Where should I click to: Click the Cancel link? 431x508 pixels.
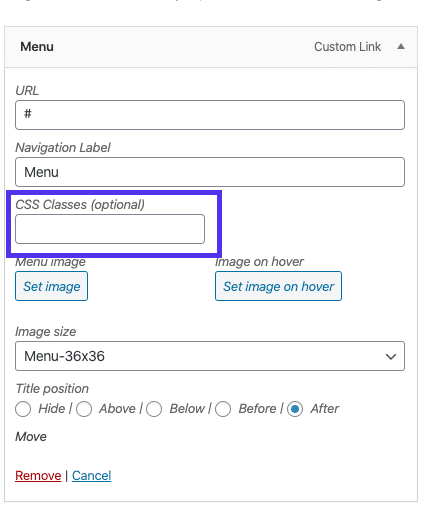point(91,476)
